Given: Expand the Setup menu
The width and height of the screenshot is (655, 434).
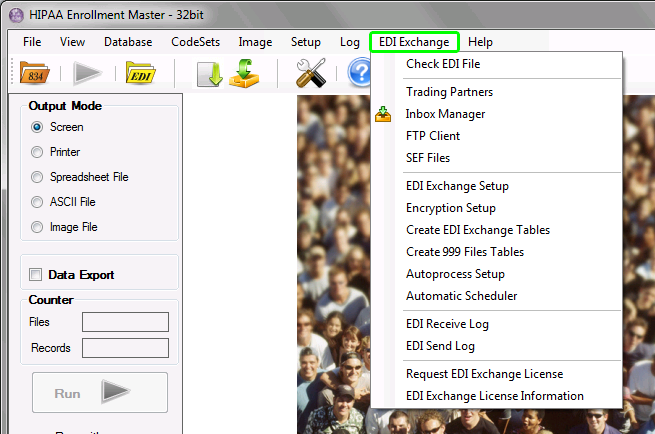Looking at the screenshot, I should pyautogui.click(x=306, y=42).
